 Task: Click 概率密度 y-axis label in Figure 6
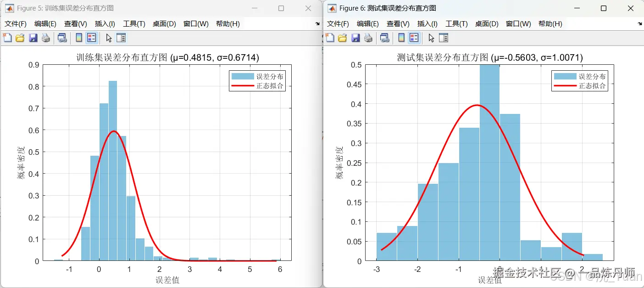[x=339, y=163]
